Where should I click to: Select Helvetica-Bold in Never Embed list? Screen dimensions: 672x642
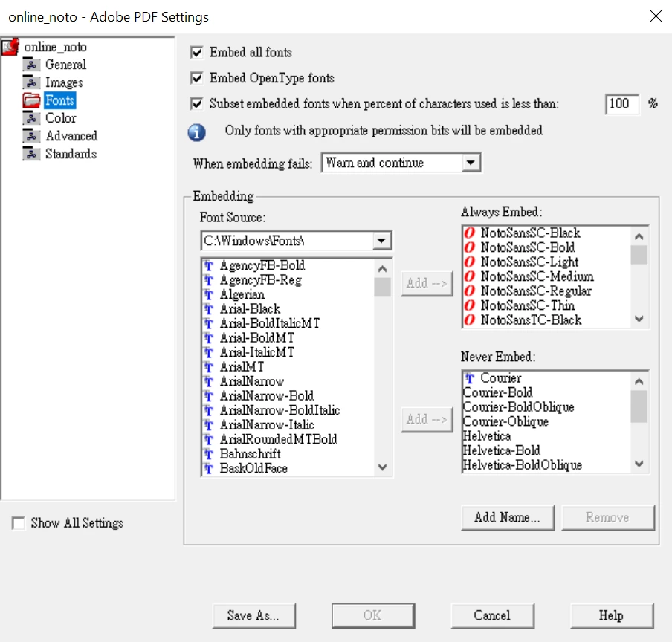(502, 450)
